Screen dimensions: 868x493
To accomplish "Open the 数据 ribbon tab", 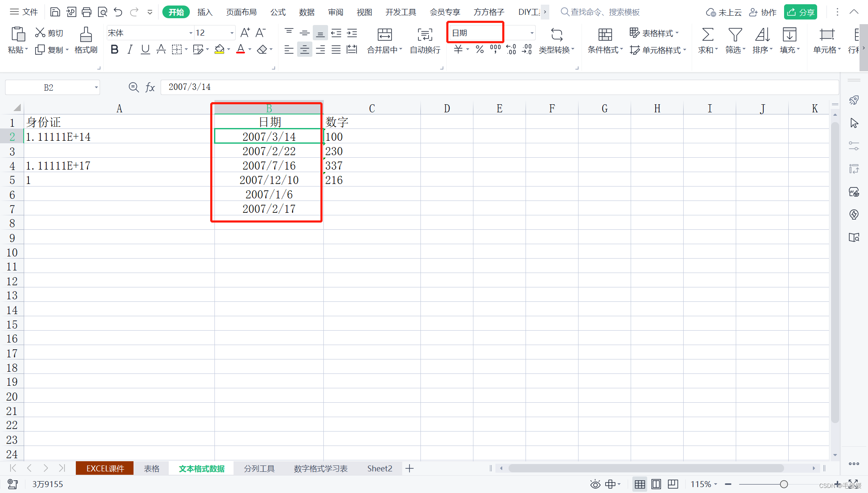I will click(306, 12).
